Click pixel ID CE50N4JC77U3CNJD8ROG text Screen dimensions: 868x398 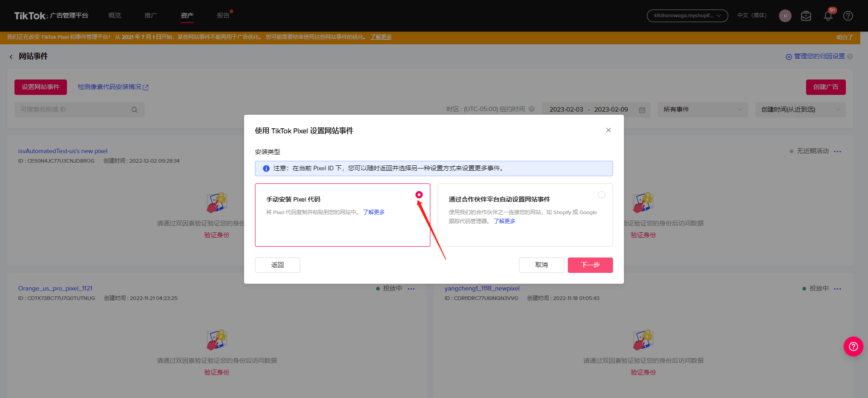(x=57, y=161)
